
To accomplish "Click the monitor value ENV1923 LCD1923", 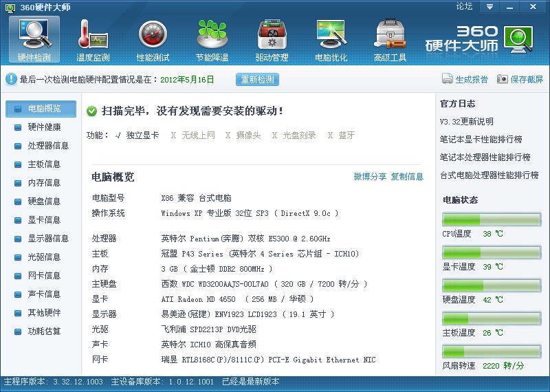I will click(247, 314).
